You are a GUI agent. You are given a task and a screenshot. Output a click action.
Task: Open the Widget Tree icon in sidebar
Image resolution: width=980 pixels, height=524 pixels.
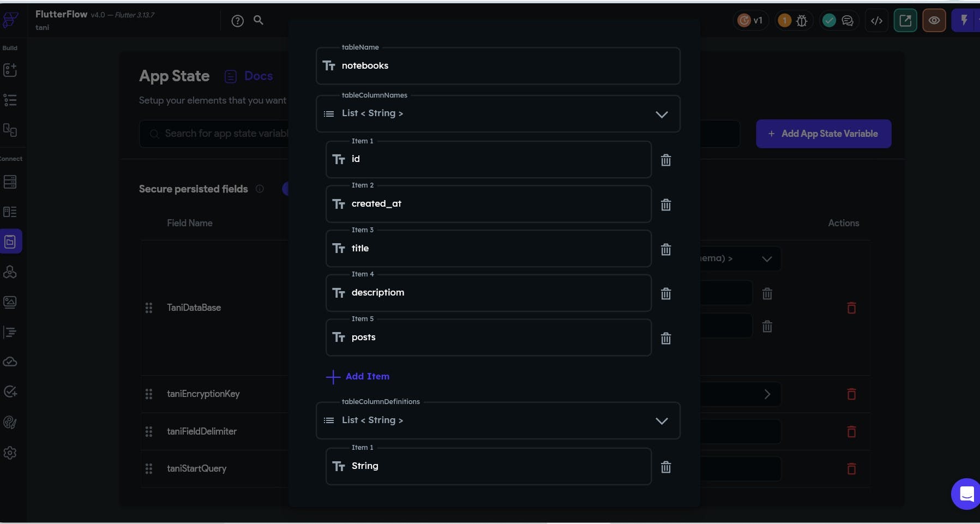[10, 100]
